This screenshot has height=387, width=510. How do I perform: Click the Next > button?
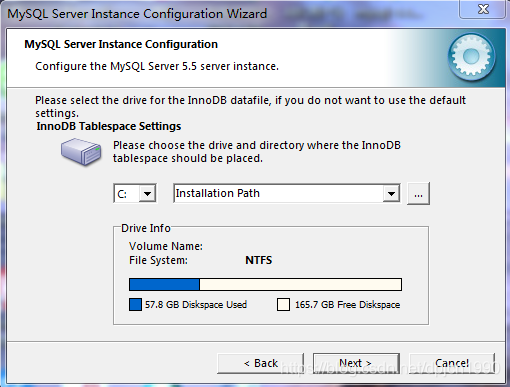[x=356, y=363]
